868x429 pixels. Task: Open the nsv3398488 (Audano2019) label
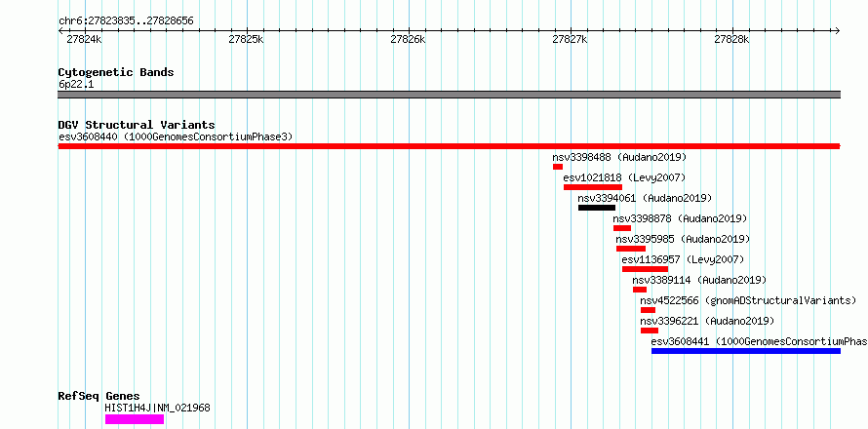click(619, 157)
